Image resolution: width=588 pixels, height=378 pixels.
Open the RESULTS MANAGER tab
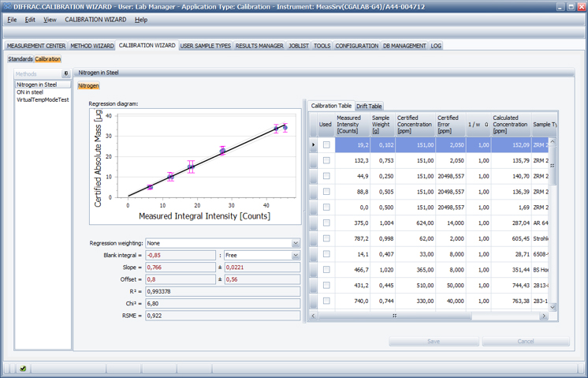259,46
